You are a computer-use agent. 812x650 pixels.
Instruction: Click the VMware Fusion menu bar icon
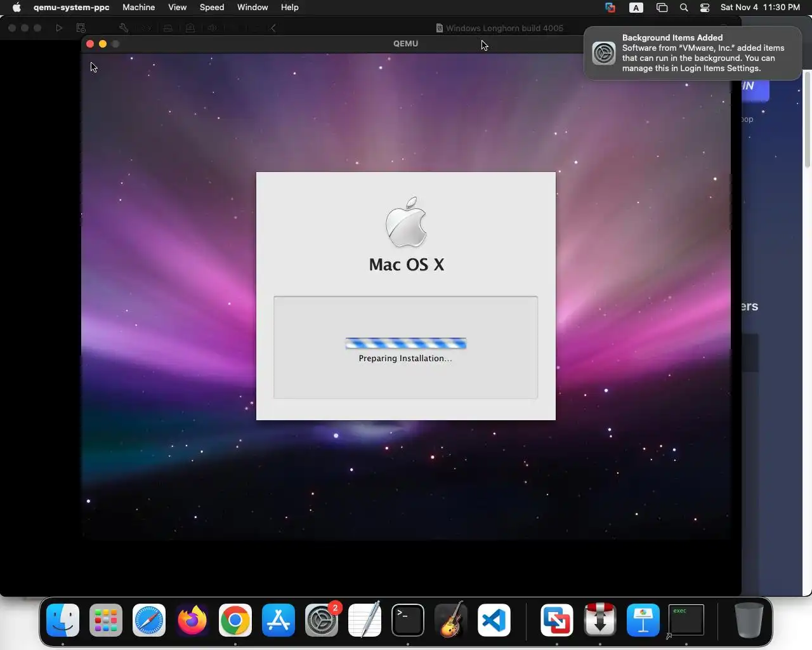click(x=610, y=8)
